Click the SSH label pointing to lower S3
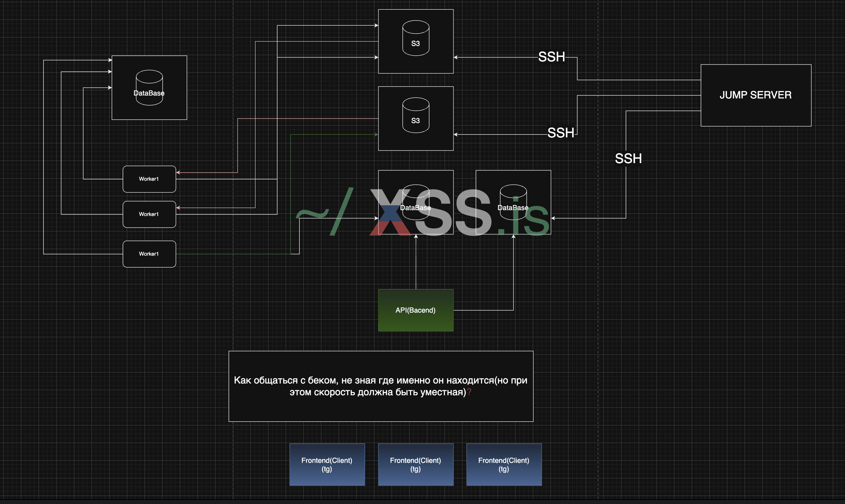Screen dimensions: 845x504 click(x=560, y=133)
